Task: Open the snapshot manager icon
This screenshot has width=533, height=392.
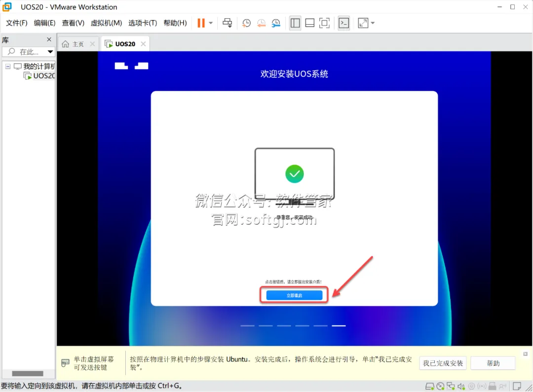Action: pyautogui.click(x=276, y=23)
